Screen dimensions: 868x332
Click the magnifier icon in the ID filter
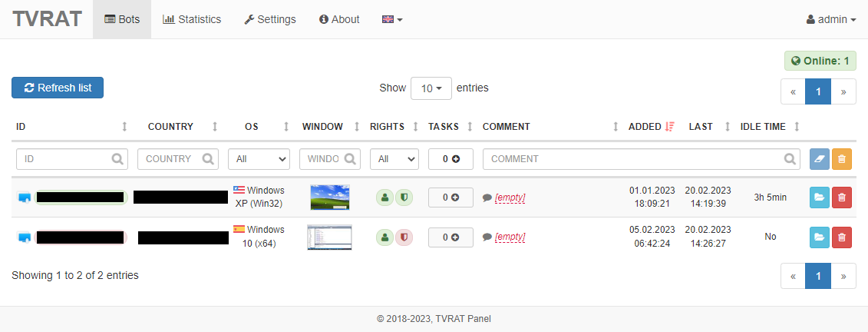click(x=117, y=159)
